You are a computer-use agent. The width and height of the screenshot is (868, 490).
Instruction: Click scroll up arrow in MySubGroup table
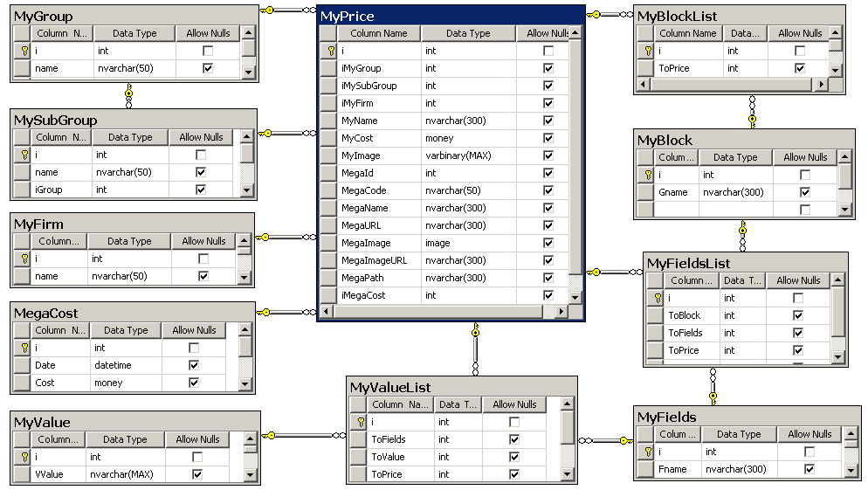pyautogui.click(x=247, y=136)
